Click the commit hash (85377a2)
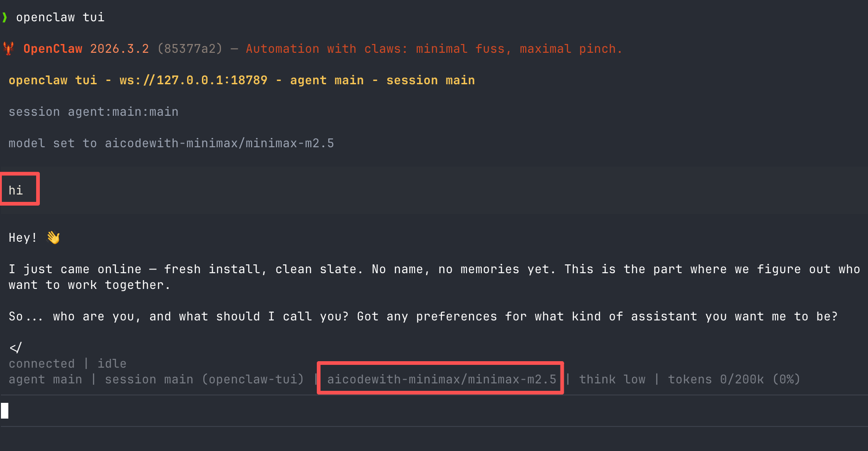 [x=190, y=49]
